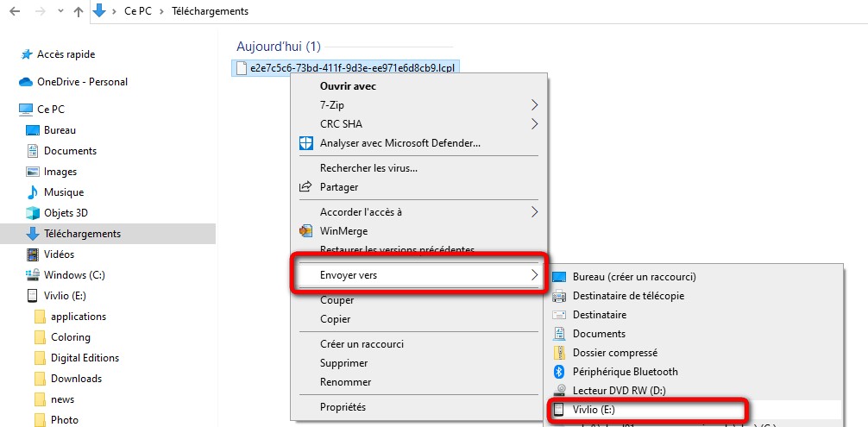The image size is (868, 427).
Task: Click the Microsoft Defender shield icon
Action: click(x=305, y=142)
